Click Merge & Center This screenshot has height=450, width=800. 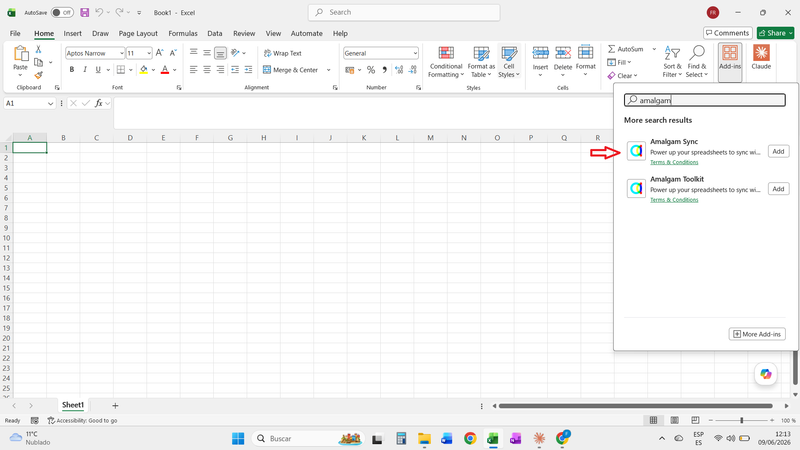coord(290,70)
